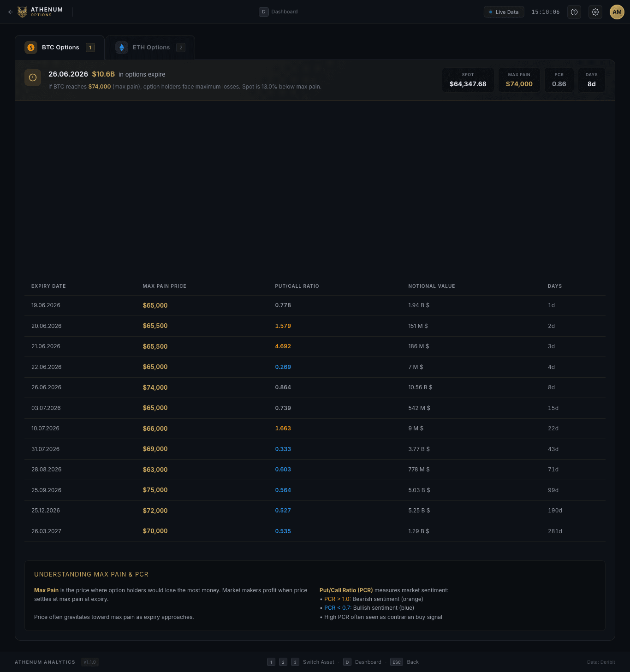Image resolution: width=630 pixels, height=672 pixels.
Task: Click the 3.77 B $ notional value
Action: (x=419, y=449)
